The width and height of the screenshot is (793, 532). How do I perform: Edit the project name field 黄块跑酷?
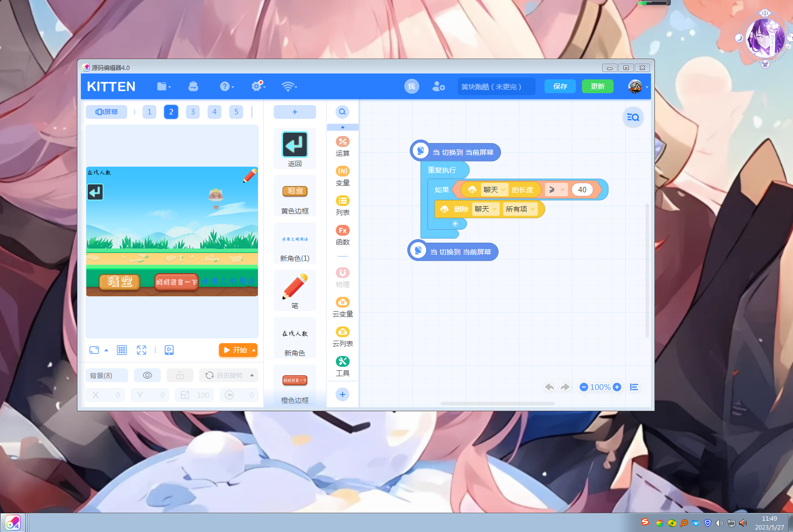coord(497,87)
